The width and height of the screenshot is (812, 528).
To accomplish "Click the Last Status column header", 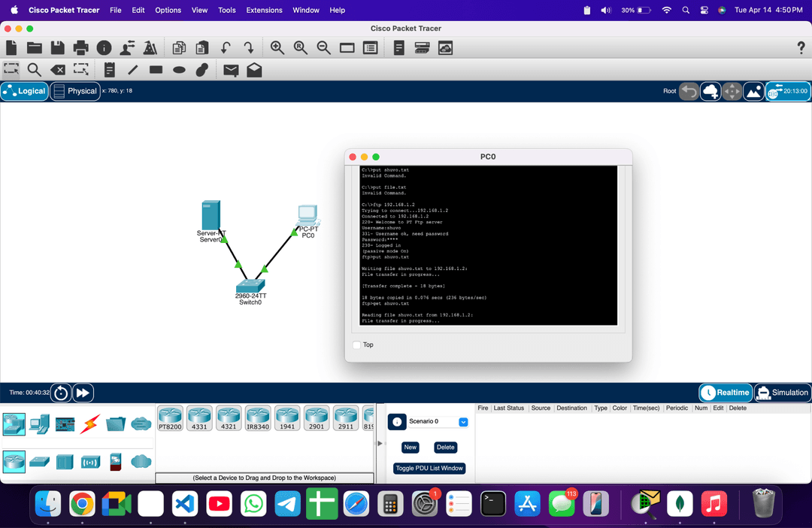I will point(508,408).
